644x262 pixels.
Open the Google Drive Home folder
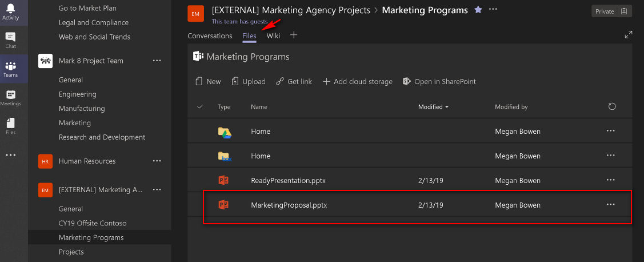tap(261, 131)
